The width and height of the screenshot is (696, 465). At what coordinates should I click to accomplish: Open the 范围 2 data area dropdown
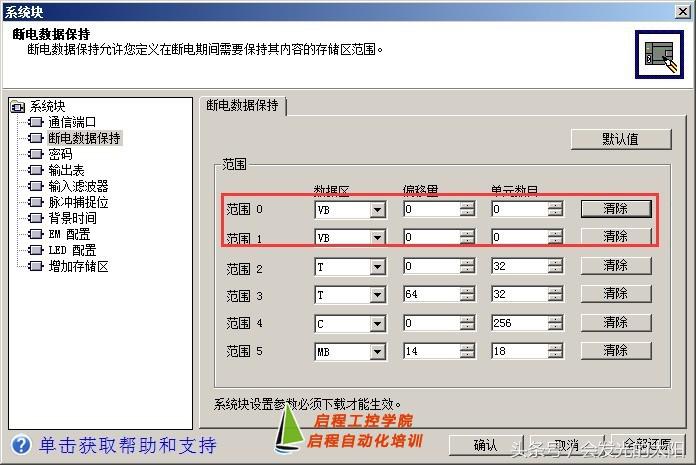pos(377,267)
